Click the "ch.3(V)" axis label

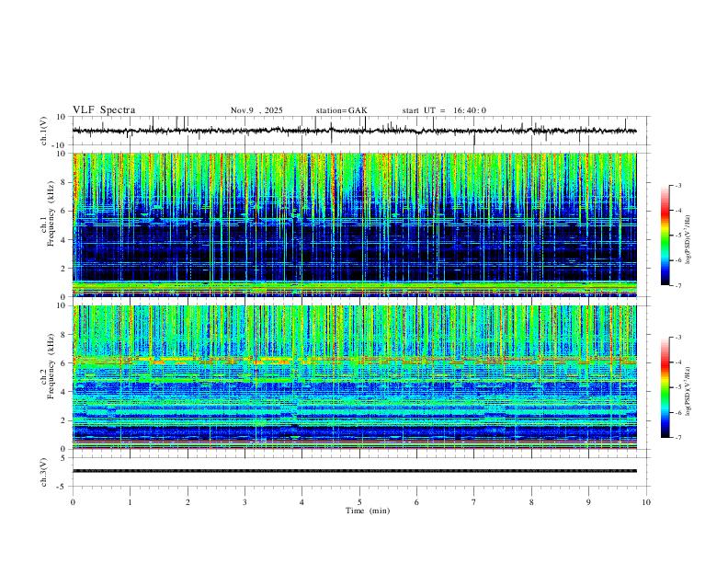44,472
